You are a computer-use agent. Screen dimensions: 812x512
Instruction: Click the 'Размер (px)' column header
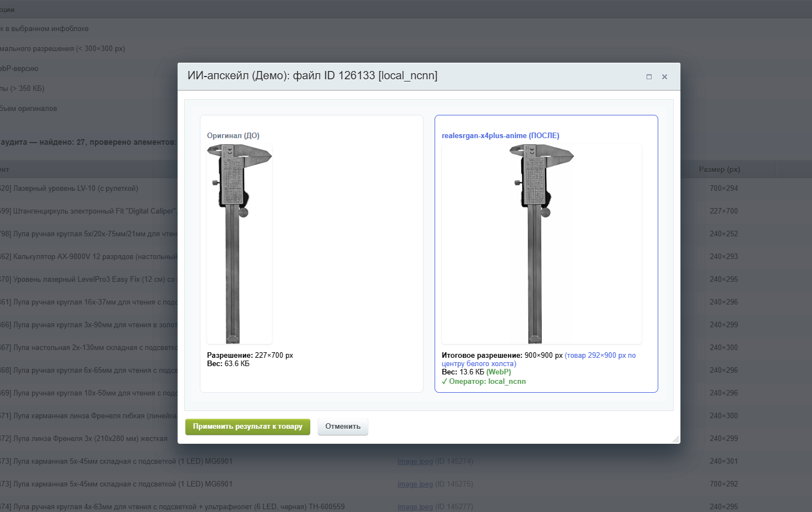(719, 170)
